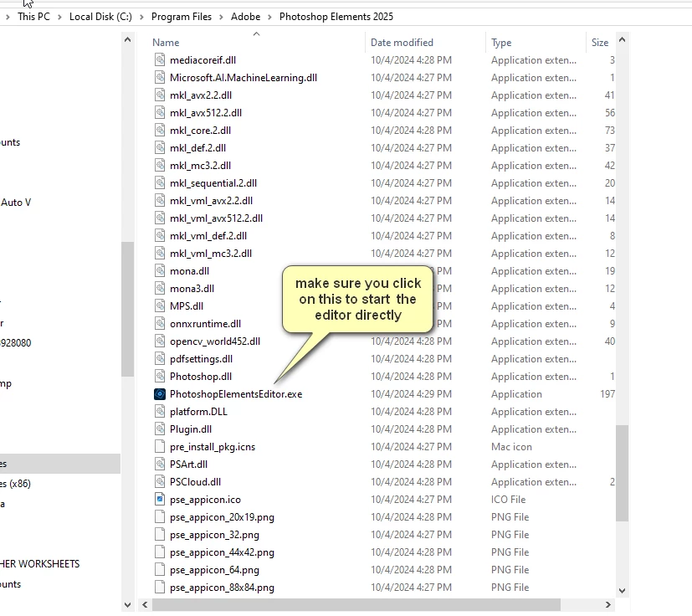Select pse_appicon_44x42.png file name
Viewport: 692px width, 616px height.
222,552
